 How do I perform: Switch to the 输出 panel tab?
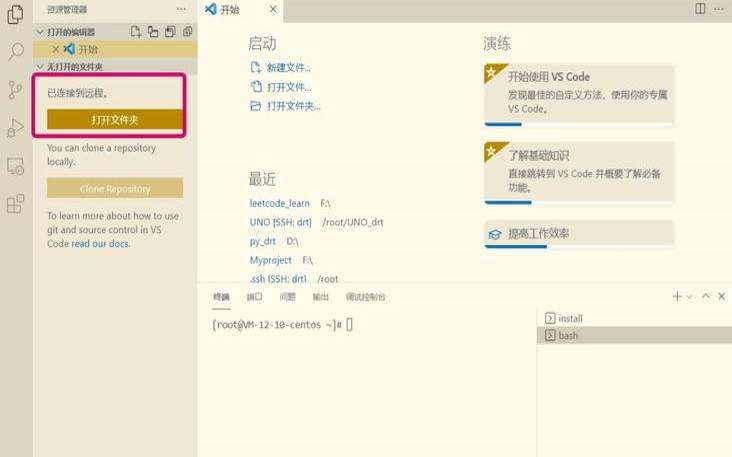click(x=321, y=297)
